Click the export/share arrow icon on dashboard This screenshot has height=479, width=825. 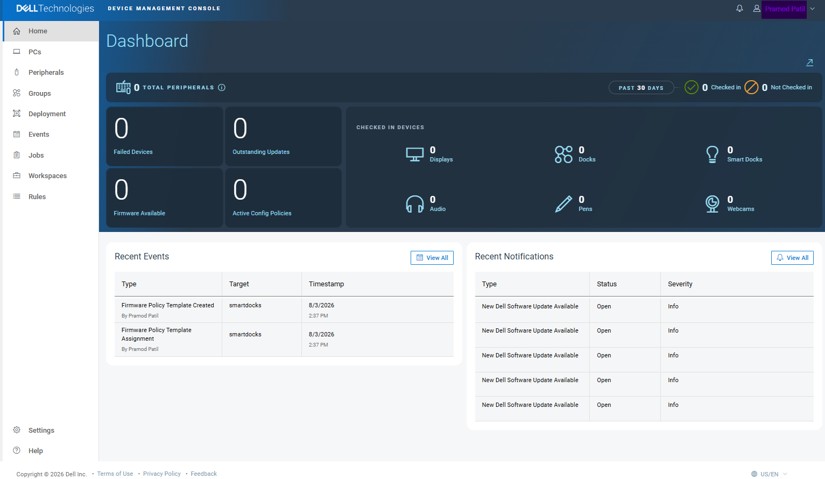point(809,63)
